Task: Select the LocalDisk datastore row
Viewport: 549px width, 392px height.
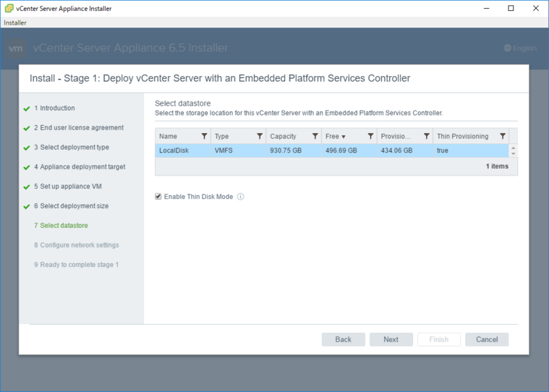Action: [332, 150]
